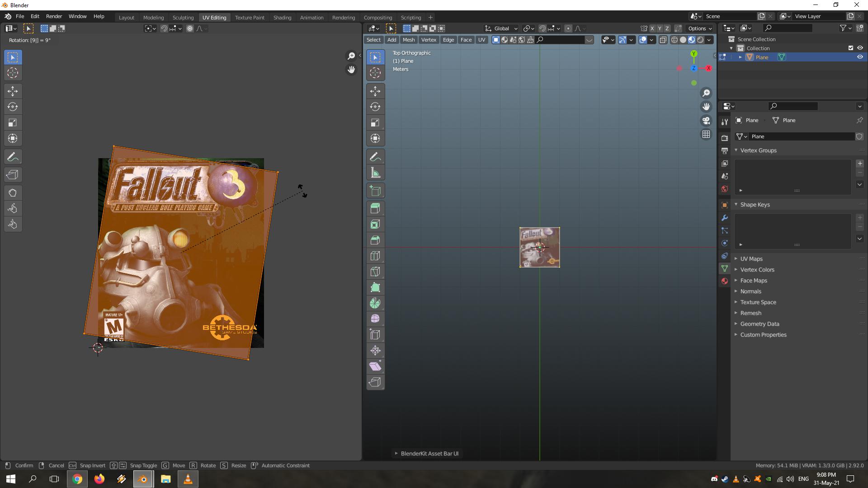
Task: Open the UV menu in 3D viewport
Action: click(x=481, y=40)
